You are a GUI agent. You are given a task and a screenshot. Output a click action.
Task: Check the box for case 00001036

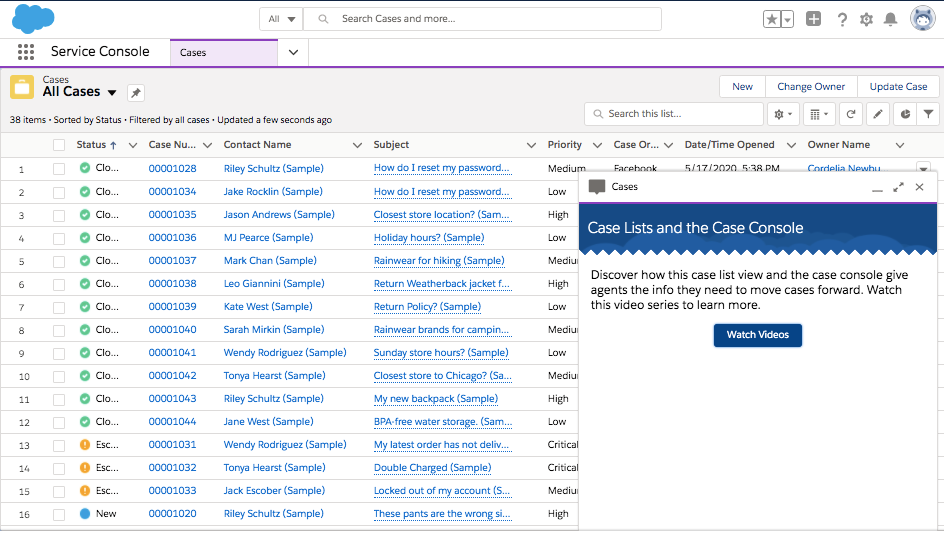point(58,238)
